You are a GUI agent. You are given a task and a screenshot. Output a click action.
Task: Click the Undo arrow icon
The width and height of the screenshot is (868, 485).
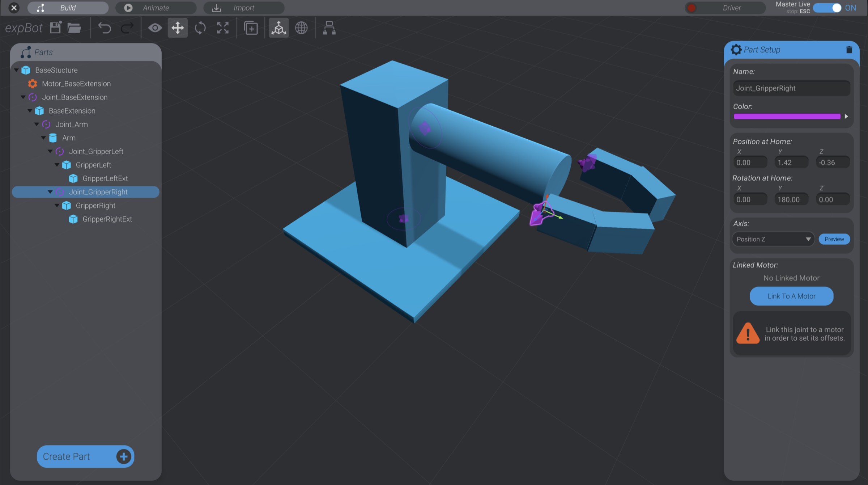(105, 28)
